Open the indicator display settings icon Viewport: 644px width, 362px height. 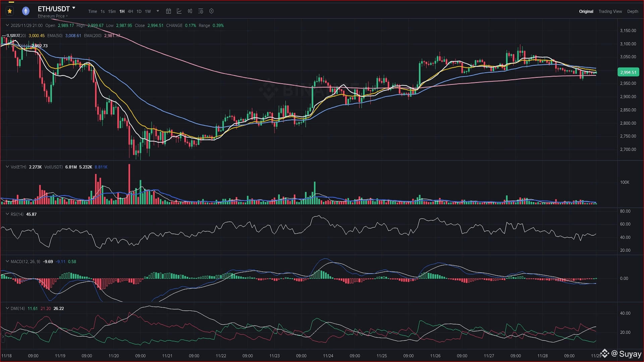[201, 11]
